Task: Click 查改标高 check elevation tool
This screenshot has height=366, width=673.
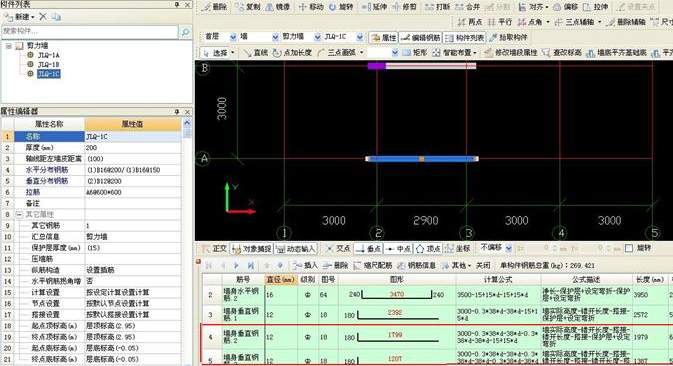Action: pos(562,52)
